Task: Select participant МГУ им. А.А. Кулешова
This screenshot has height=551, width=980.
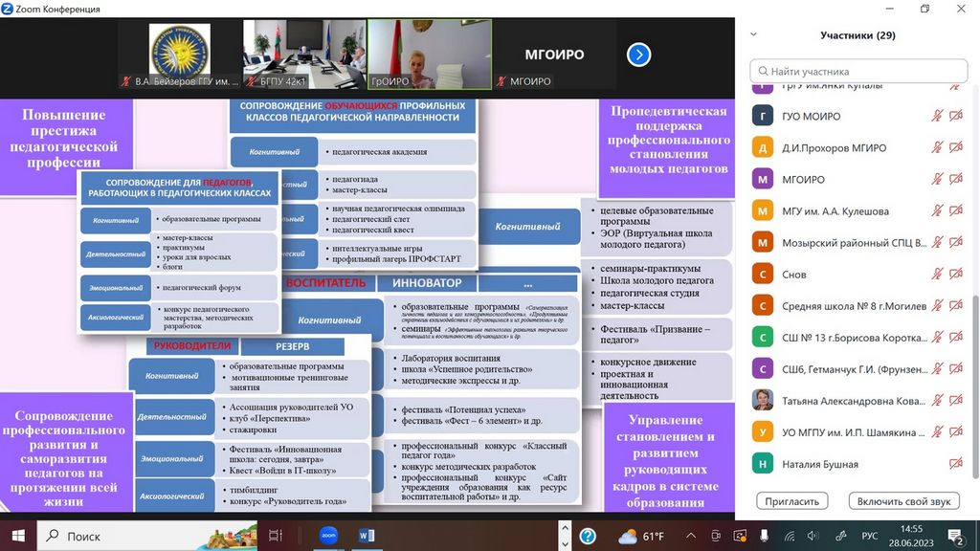Action: pyautogui.click(x=835, y=211)
